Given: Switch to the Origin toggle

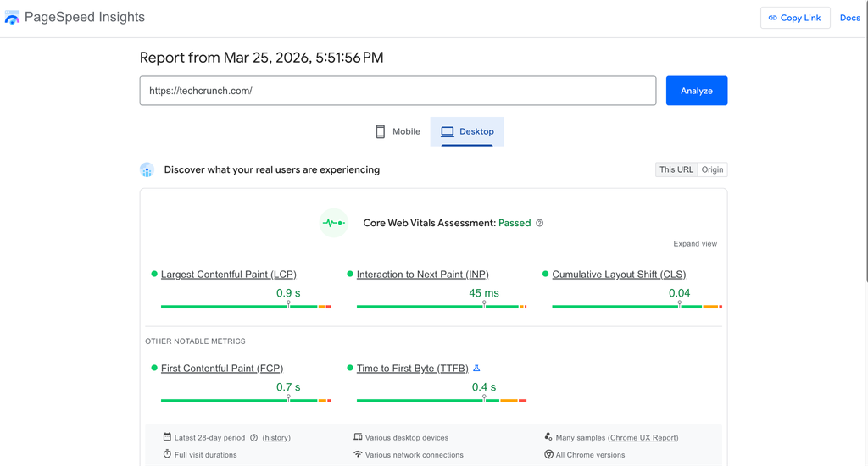Looking at the screenshot, I should (x=712, y=170).
